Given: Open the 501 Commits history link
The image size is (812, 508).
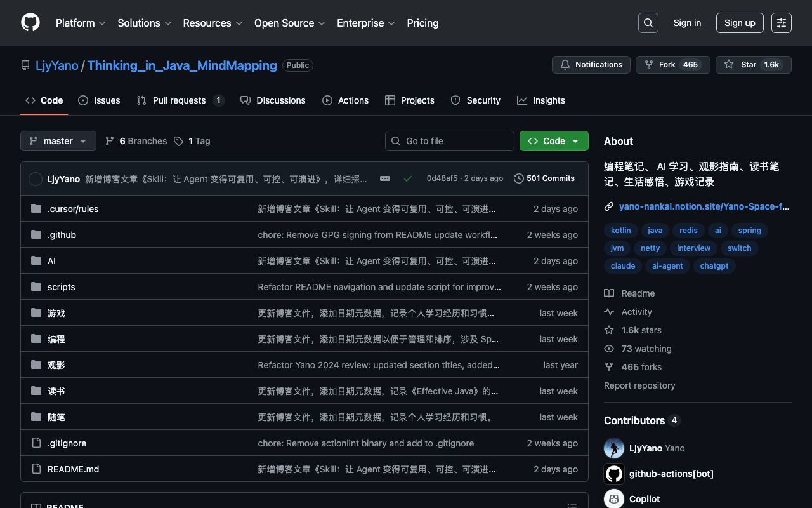Looking at the screenshot, I should coord(544,178).
